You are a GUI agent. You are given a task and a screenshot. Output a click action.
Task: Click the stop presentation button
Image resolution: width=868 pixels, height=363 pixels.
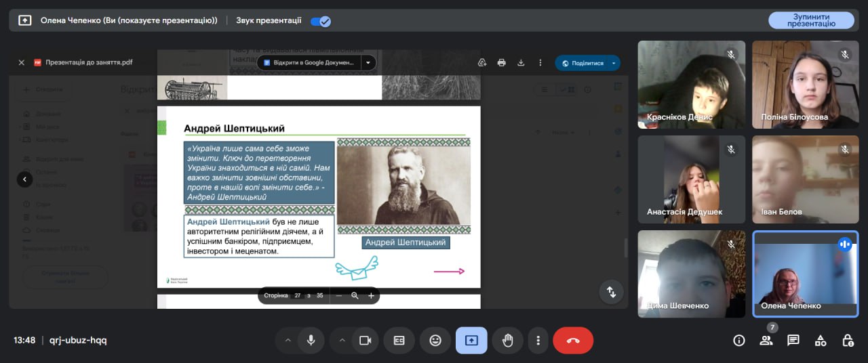(x=811, y=20)
